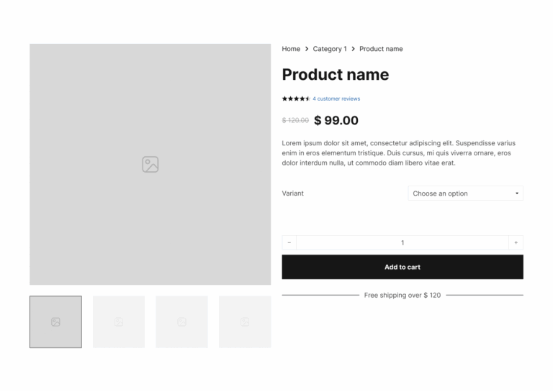
Task: Expand the Choose an option dropdown
Action: (465, 193)
